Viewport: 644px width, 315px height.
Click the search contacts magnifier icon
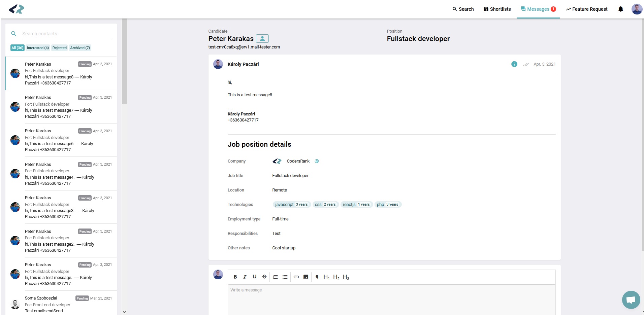coord(14,34)
